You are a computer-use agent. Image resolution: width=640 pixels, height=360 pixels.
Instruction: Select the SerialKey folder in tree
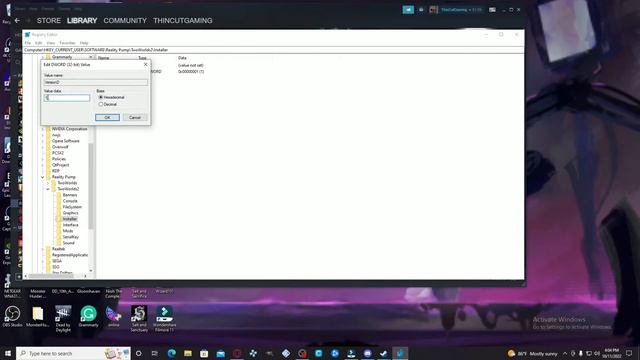[71, 237]
